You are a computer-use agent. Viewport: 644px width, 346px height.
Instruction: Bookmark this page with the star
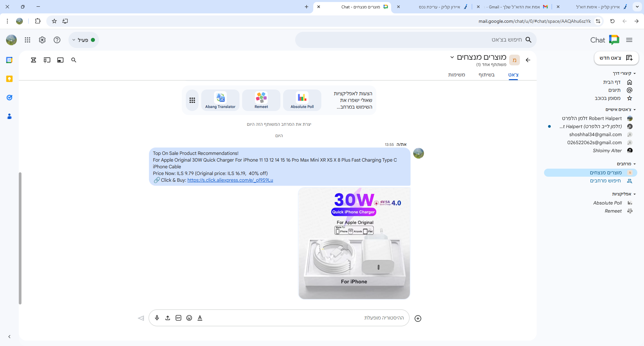54,21
